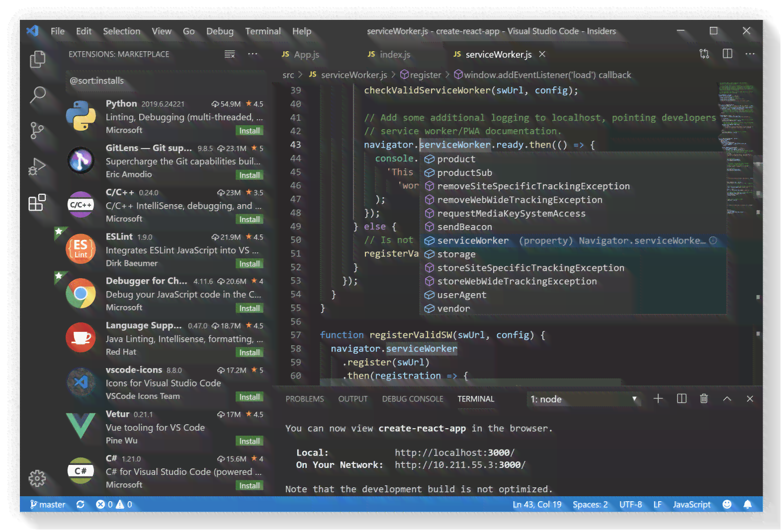
Task: Select 'userAgent' in suggestion list
Action: point(573,295)
